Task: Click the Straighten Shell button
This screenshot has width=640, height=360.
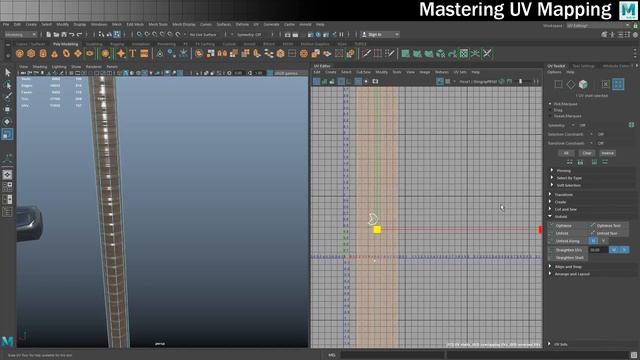Action: pos(569,258)
